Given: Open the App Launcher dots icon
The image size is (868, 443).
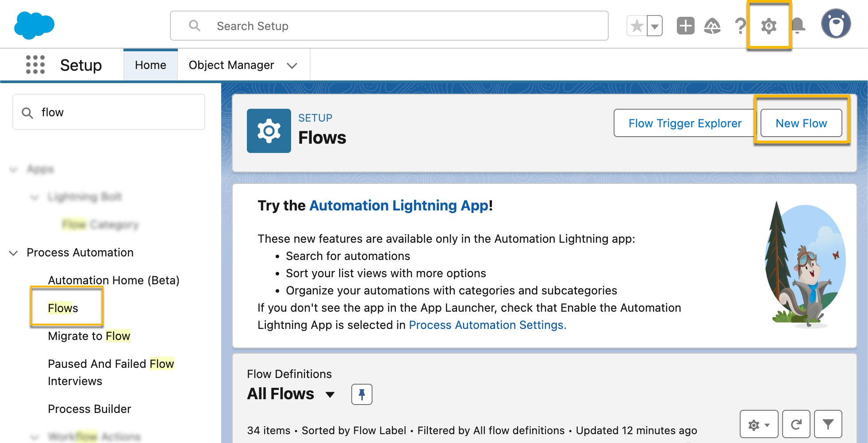Looking at the screenshot, I should pos(35,65).
